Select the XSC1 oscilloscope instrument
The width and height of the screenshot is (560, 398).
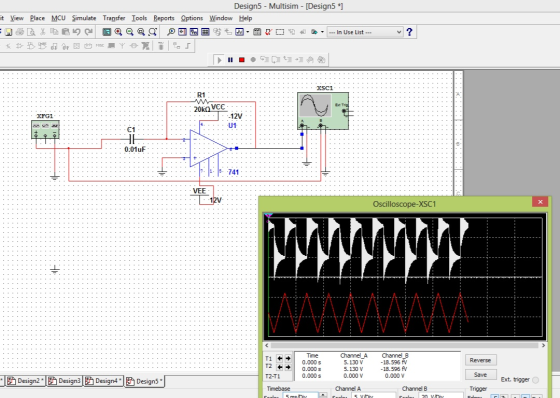click(x=323, y=111)
